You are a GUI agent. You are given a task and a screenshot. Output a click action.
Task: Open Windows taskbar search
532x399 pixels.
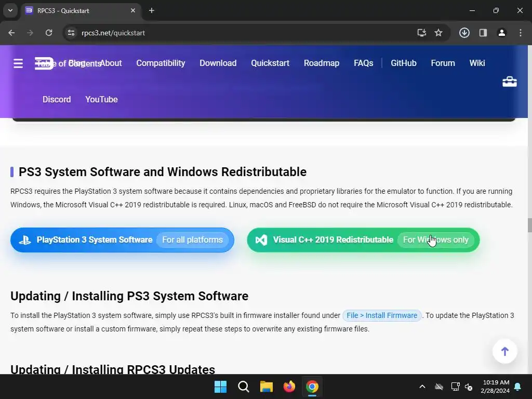(x=243, y=387)
